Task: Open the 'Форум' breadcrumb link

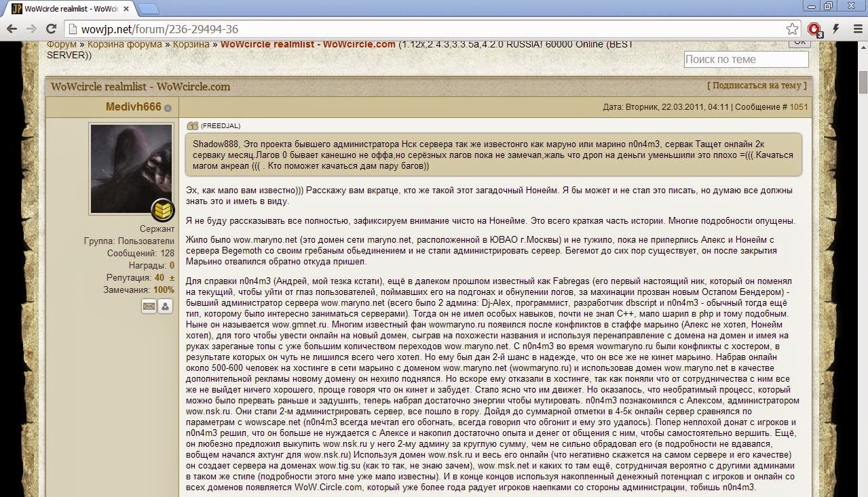Action: (x=62, y=45)
